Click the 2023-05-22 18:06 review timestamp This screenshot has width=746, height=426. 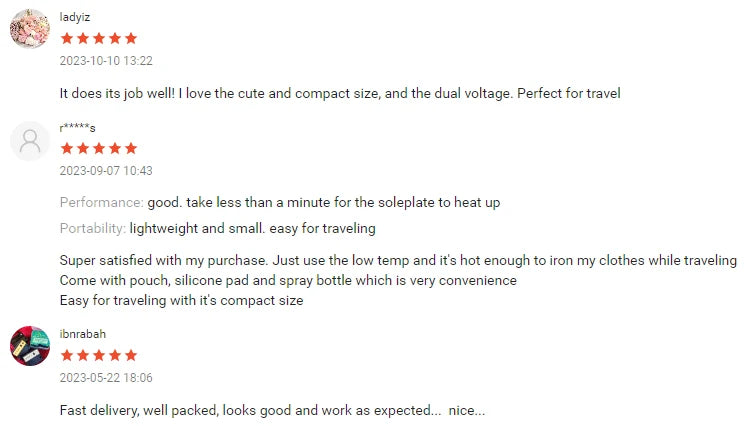[x=106, y=377]
